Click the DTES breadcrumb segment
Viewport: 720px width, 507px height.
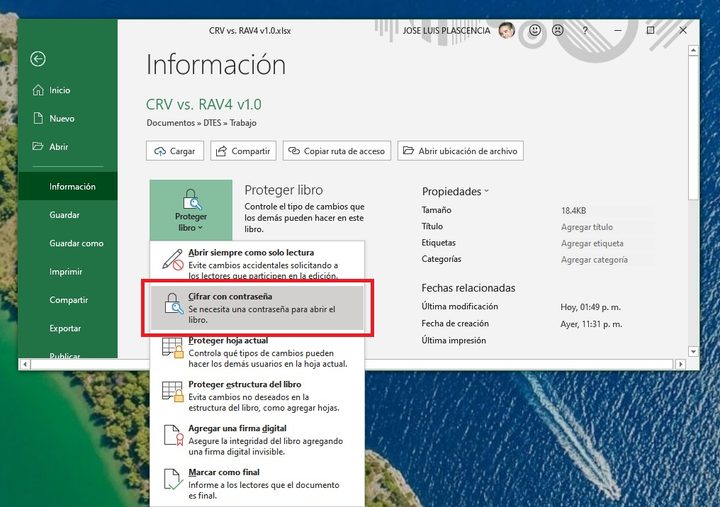[212, 123]
